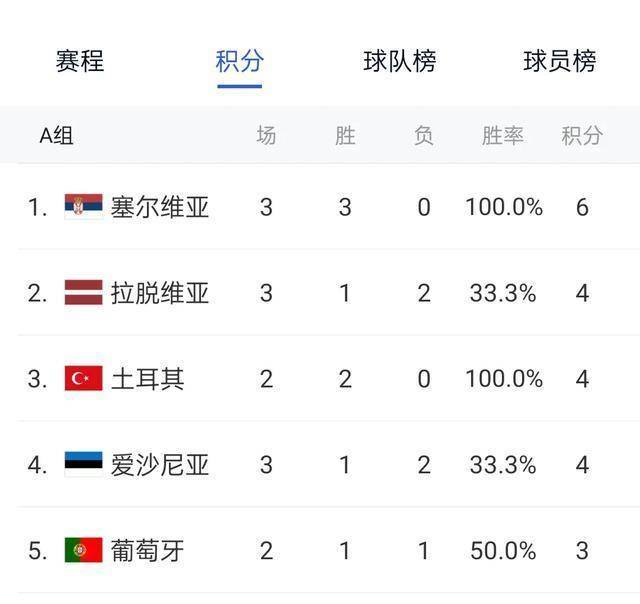Go to the 球员榜 tab
Viewport: 640px width, 604px height.
coord(560,61)
